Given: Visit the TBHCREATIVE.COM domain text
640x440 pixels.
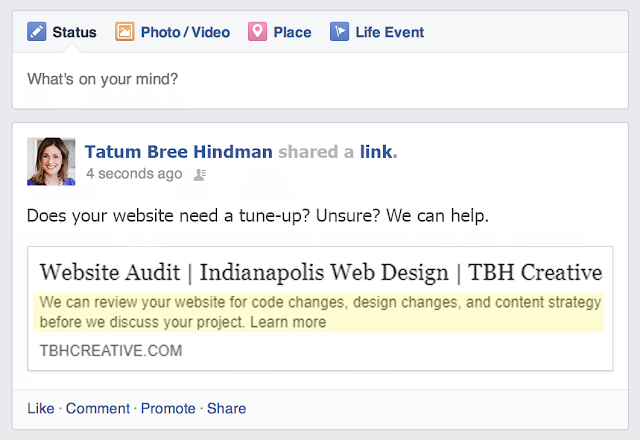Looking at the screenshot, I should [x=111, y=351].
